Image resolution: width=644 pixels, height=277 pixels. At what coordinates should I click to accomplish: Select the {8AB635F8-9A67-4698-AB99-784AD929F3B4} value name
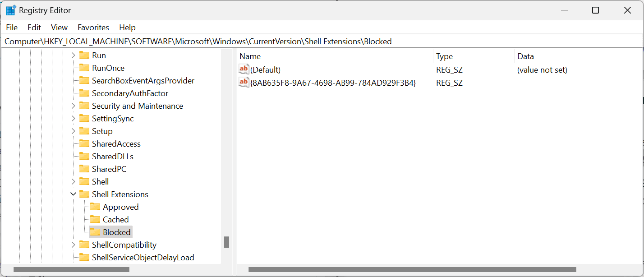[x=333, y=83]
